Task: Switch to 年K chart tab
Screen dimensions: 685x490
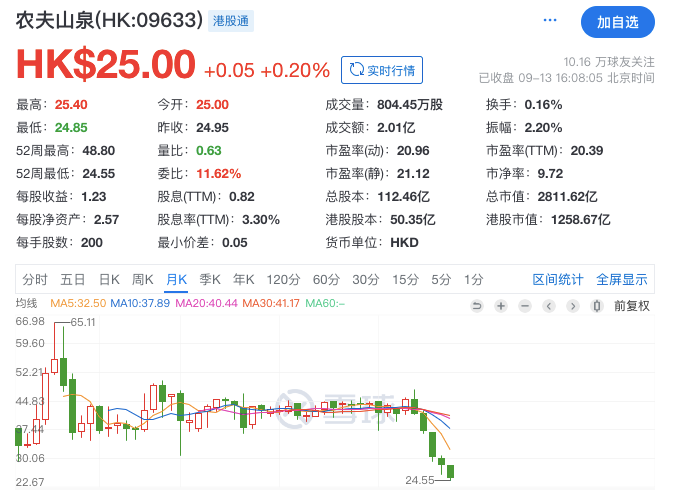Action: point(244,279)
